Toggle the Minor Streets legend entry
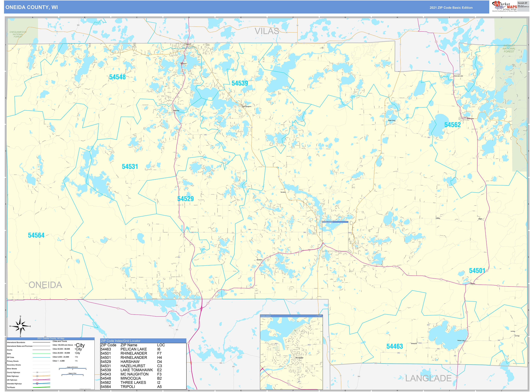532x392 pixels. 41,368
